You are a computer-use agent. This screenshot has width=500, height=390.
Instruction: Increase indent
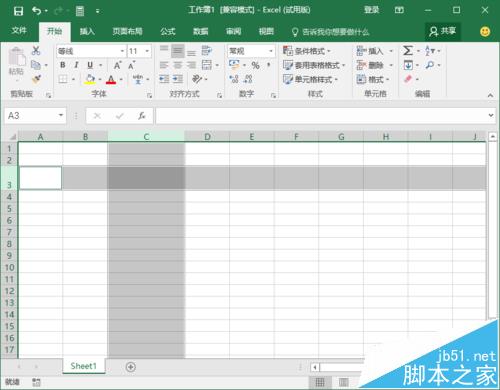178,79
